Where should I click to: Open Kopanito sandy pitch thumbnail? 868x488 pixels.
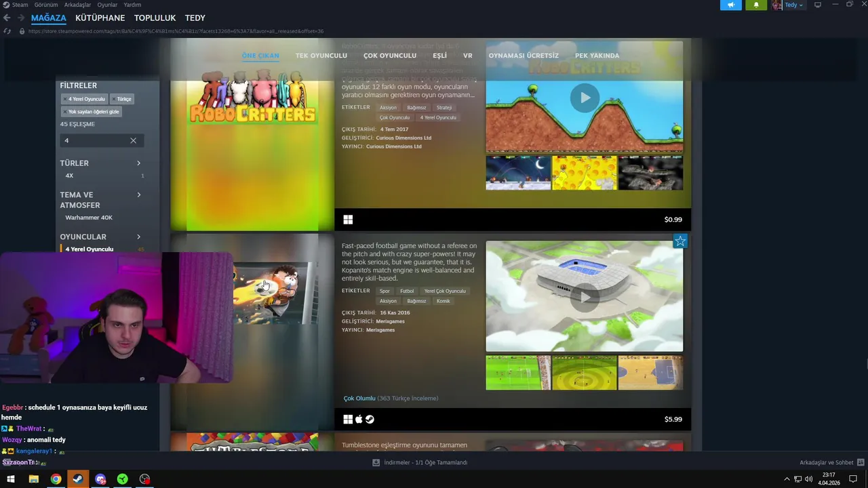[650, 372]
